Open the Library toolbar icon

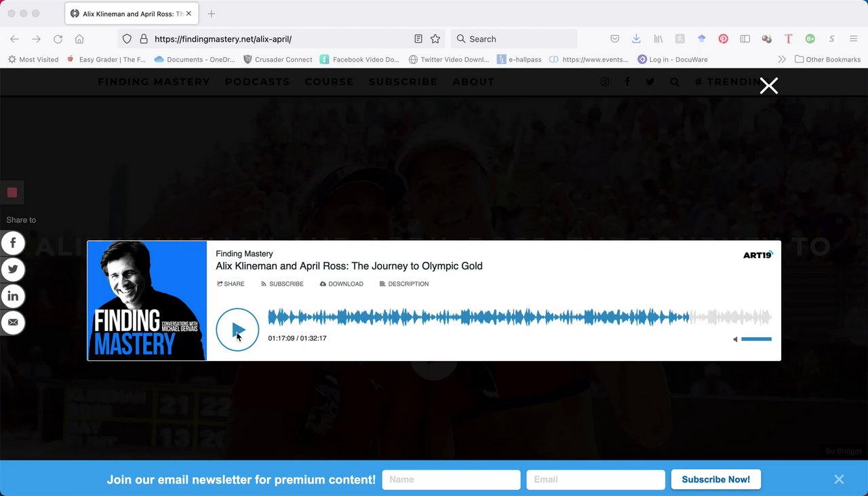pos(658,39)
